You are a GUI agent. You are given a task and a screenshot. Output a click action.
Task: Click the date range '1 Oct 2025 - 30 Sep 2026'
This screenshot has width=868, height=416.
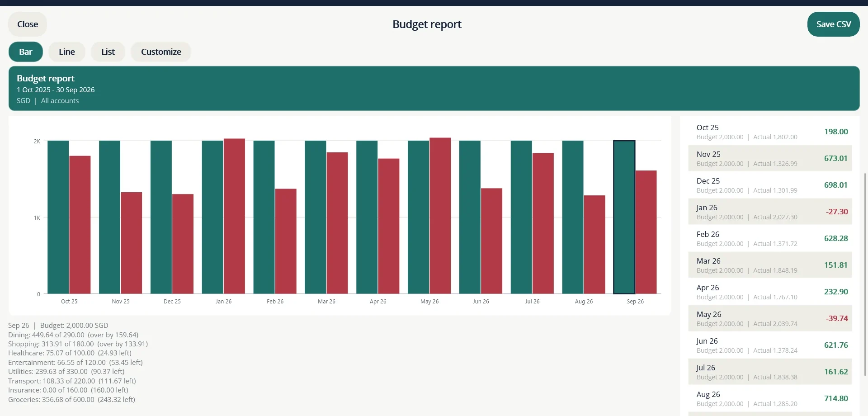(56, 90)
